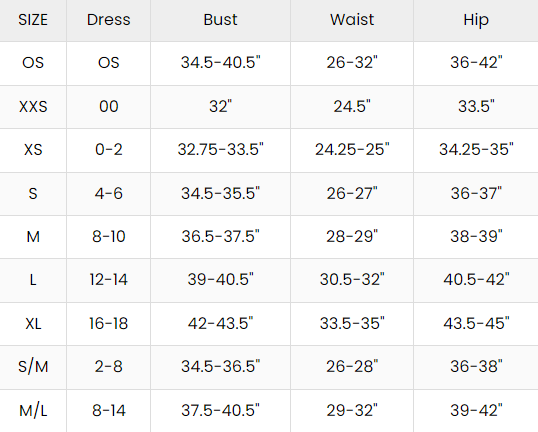The height and width of the screenshot is (432, 538).
Task: Click dress size 00 cell
Action: coord(108,106)
